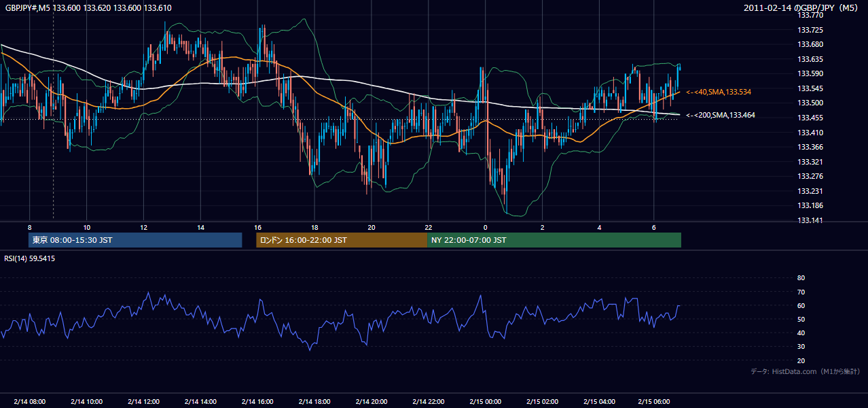Click price level 133.725 on the axis

point(810,30)
